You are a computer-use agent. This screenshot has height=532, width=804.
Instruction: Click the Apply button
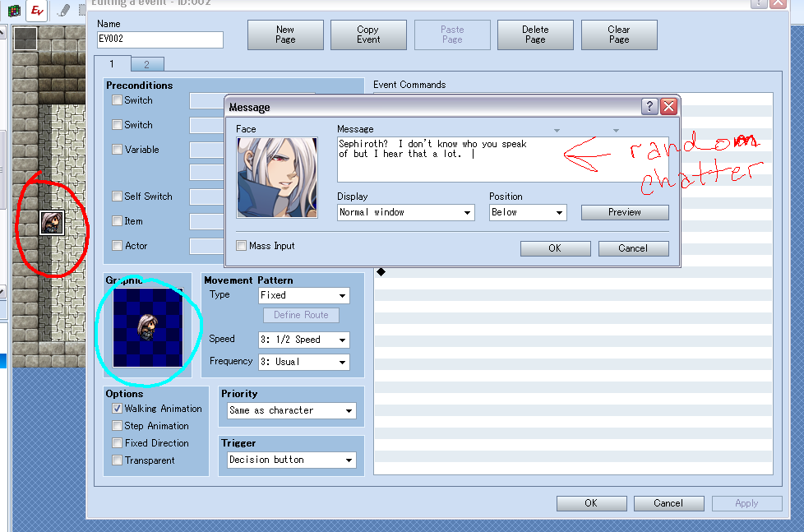pyautogui.click(x=746, y=503)
